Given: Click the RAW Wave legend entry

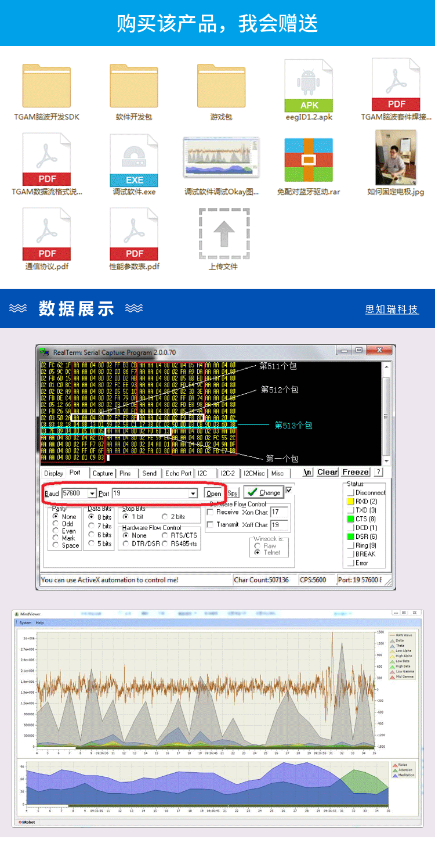Looking at the screenshot, I should [x=401, y=635].
